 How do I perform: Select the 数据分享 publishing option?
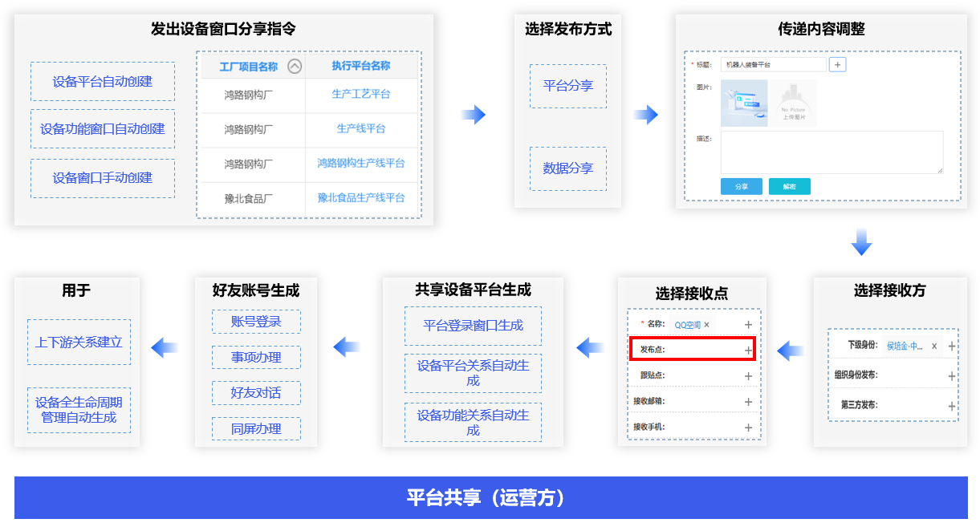tap(568, 168)
